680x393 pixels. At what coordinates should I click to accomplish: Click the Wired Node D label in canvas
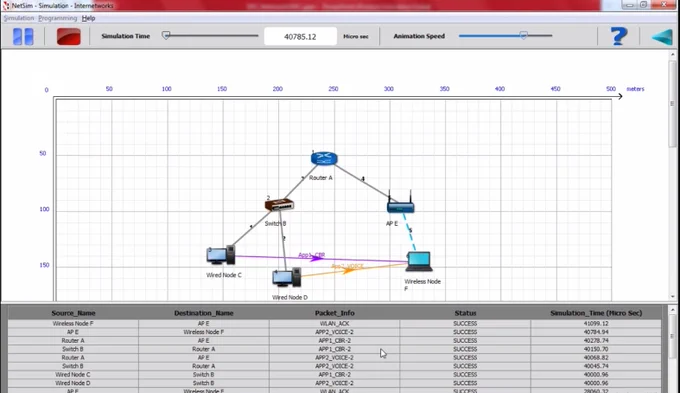pos(290,298)
